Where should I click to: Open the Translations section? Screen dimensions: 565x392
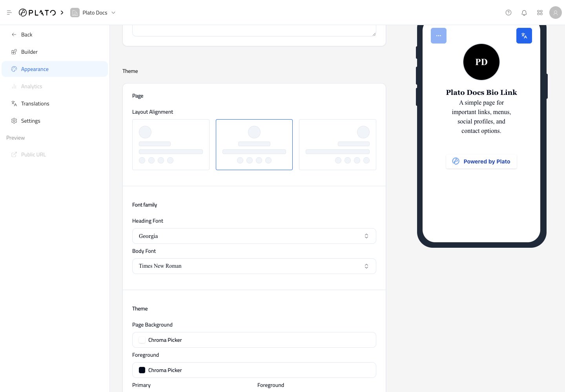click(x=55, y=103)
